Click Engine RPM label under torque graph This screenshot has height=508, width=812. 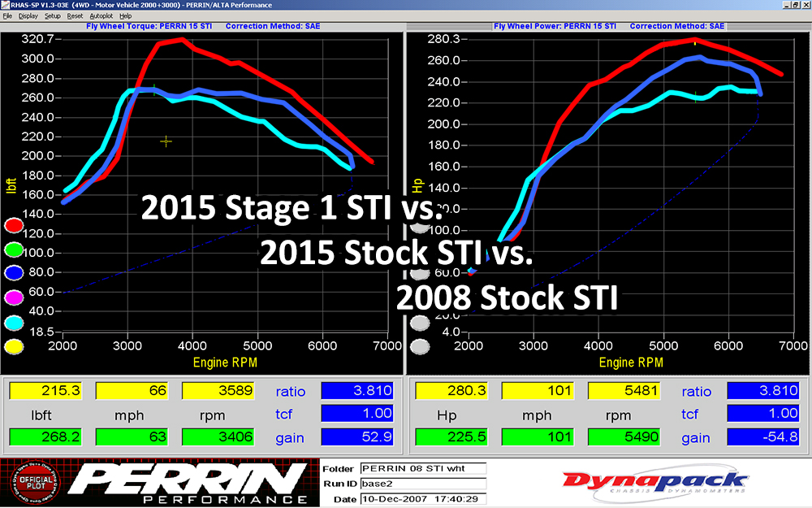(225, 363)
